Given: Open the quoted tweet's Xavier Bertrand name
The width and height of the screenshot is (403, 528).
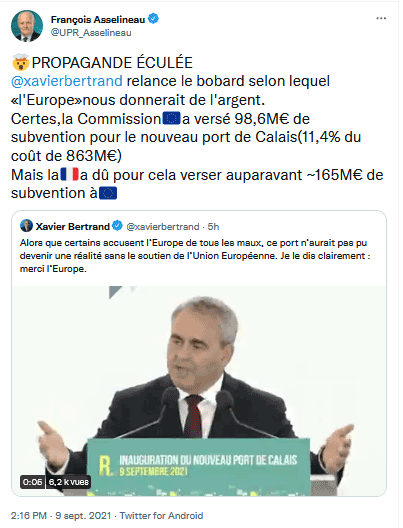Looking at the screenshot, I should click(73, 227).
